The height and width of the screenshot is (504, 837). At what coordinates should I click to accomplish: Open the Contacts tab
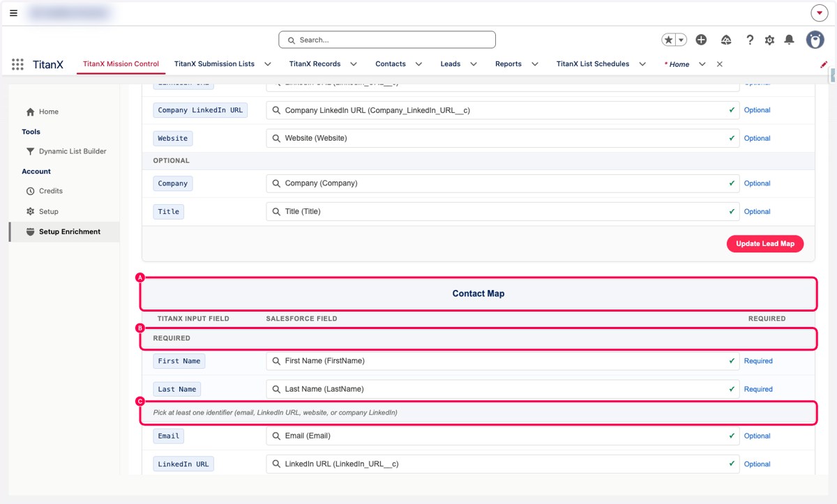click(391, 64)
